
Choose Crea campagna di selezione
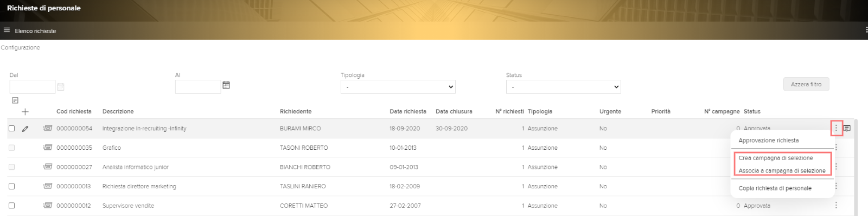(x=776, y=158)
